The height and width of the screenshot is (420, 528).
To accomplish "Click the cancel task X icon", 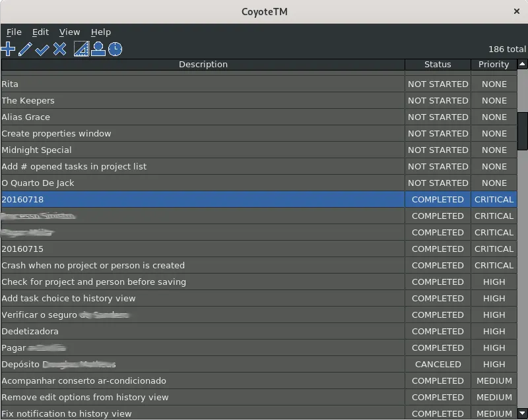I will (59, 49).
